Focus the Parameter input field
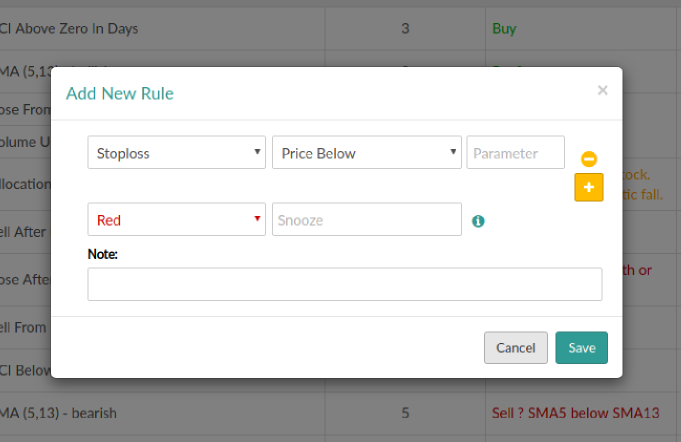Viewport: 681px width, 442px height. coord(516,152)
